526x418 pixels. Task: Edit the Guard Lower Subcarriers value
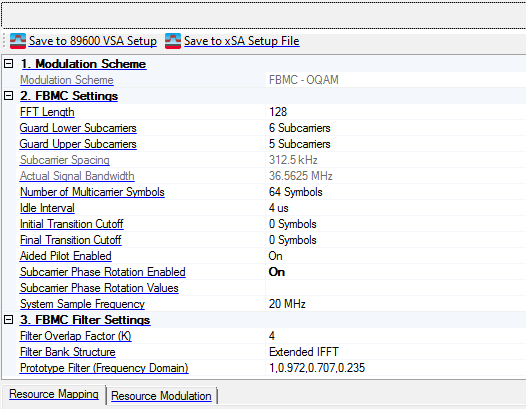click(x=396, y=128)
